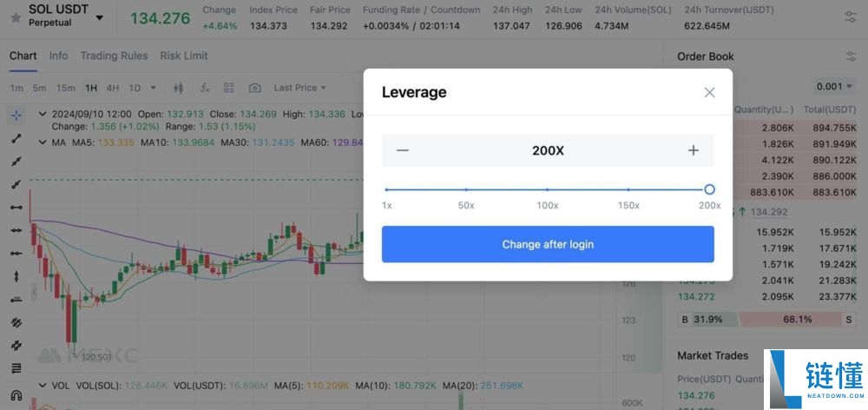Image resolution: width=868 pixels, height=410 pixels.
Task: Select the 4H timeframe
Action: pos(113,88)
